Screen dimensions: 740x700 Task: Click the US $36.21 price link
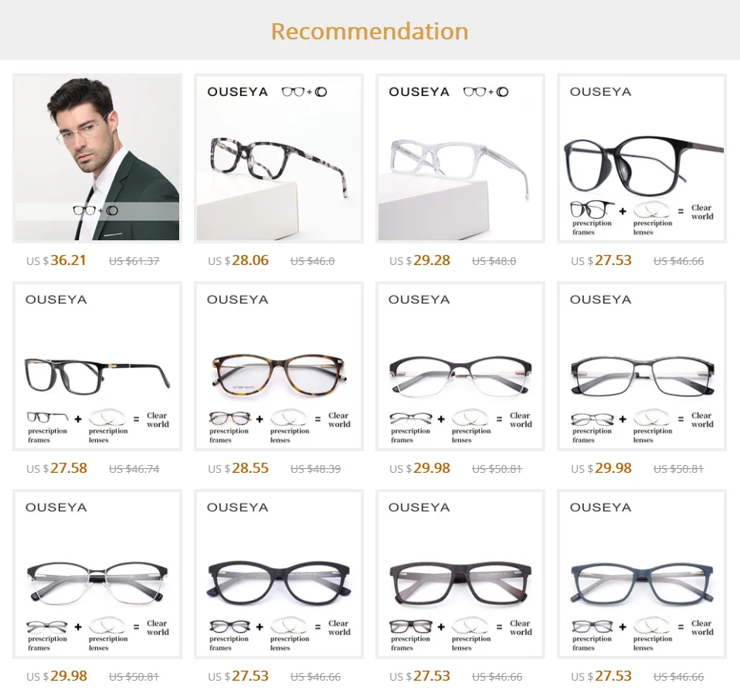pos(56,260)
